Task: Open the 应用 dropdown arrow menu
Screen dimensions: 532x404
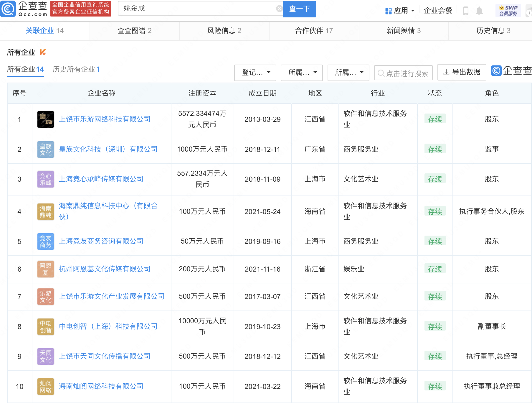Action: pos(413,11)
